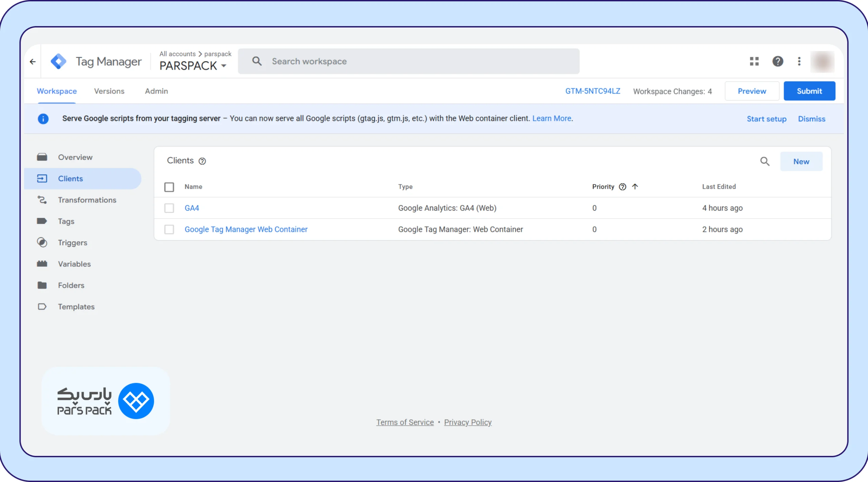Open the account profile avatar
This screenshot has width=868, height=482.
click(x=823, y=62)
